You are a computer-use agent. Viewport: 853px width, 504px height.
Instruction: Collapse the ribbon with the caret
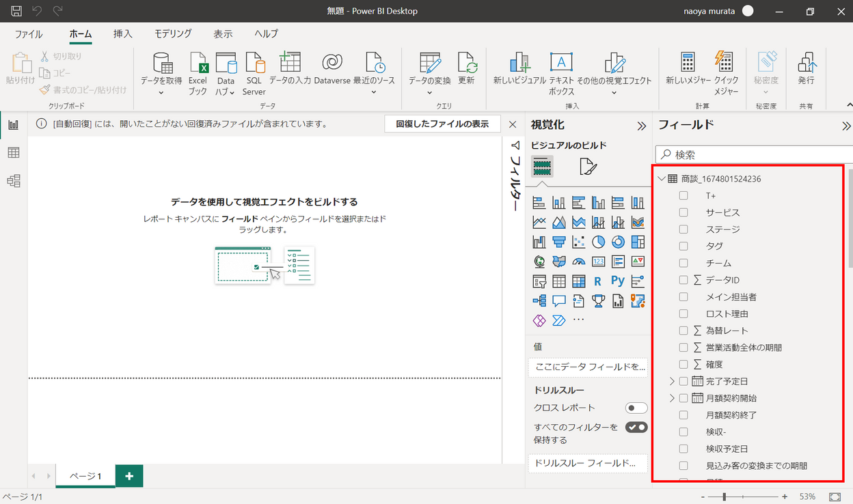tap(849, 104)
